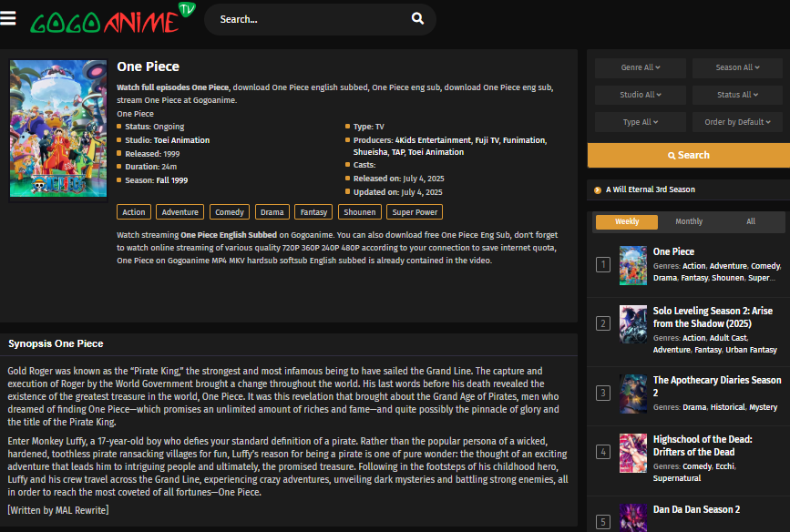Click the orange arrow bullet beside A Will Eternal

click(x=598, y=189)
